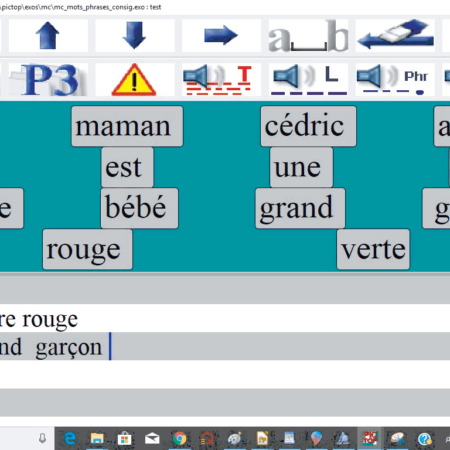The height and width of the screenshot is (450, 450).
Task: Open the paint palette taskbar app
Action: [234, 438]
